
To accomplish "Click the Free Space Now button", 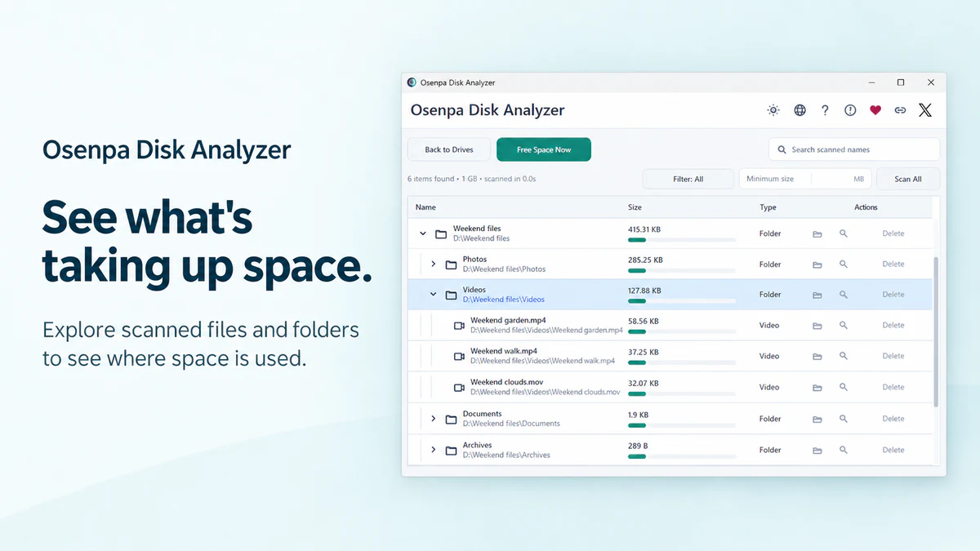I will point(544,149).
